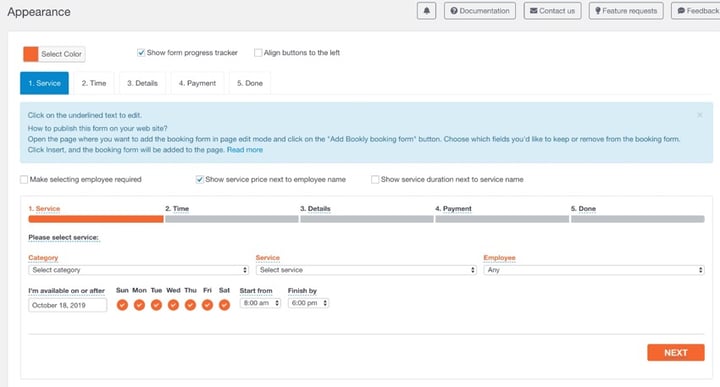Edit the Please select service text
This screenshot has width=720, height=387.
tap(63, 237)
